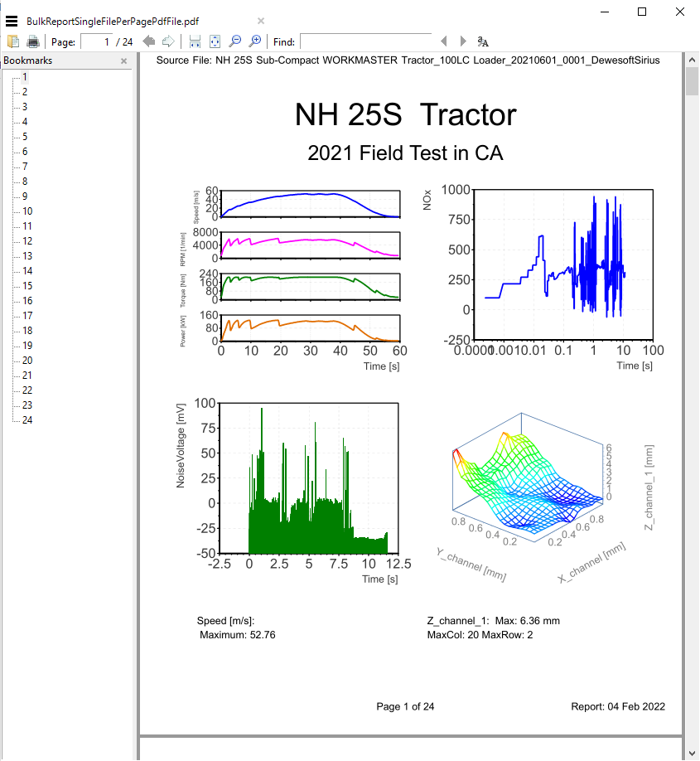Viewport: 700px width, 761px height.
Task: Open the hamburger menu
Action: pyautogui.click(x=11, y=21)
